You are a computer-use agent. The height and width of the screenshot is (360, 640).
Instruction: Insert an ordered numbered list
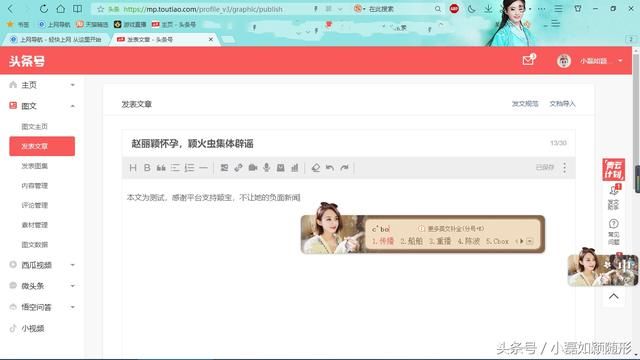pyautogui.click(x=189, y=168)
